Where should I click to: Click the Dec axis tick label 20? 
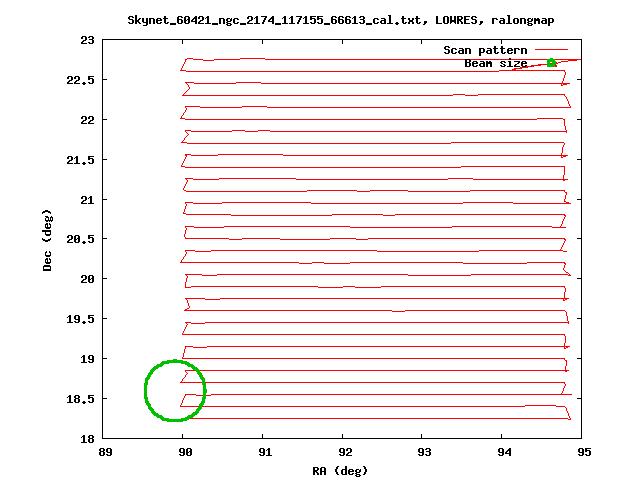click(87, 279)
